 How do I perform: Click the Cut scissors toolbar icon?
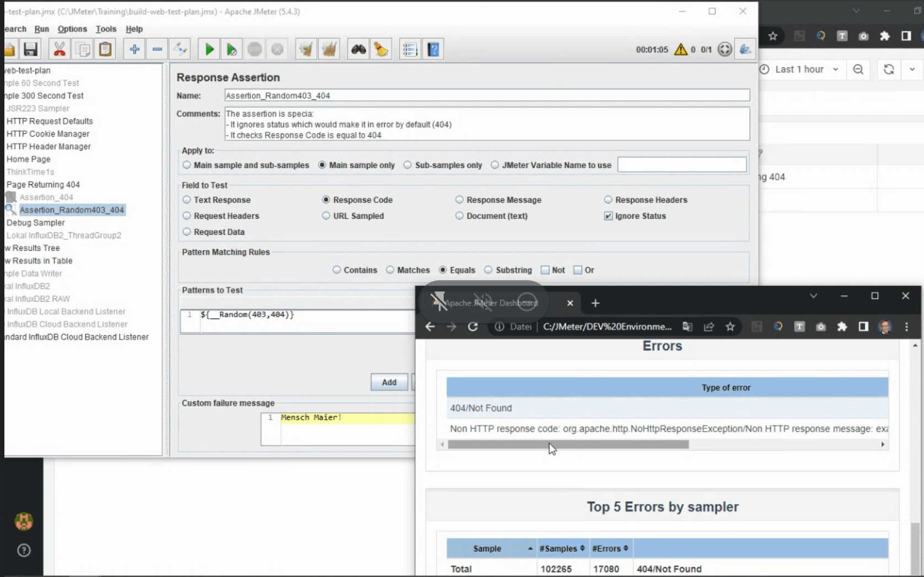(59, 50)
